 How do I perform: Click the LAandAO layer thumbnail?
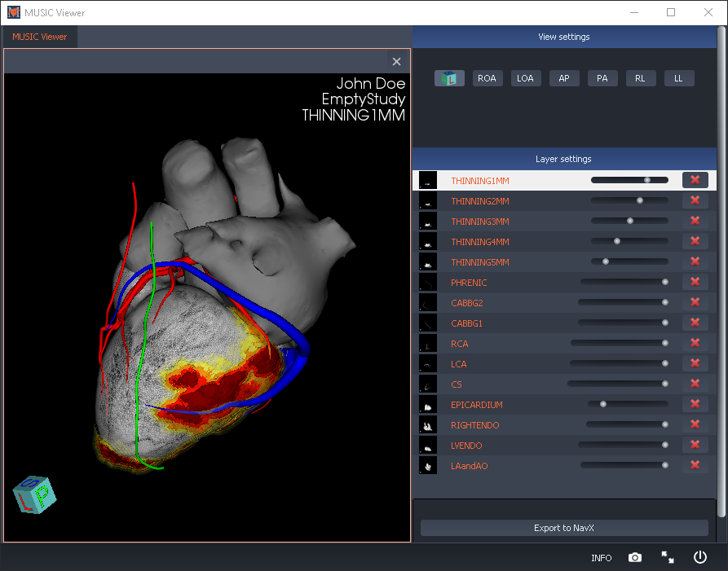(428, 465)
